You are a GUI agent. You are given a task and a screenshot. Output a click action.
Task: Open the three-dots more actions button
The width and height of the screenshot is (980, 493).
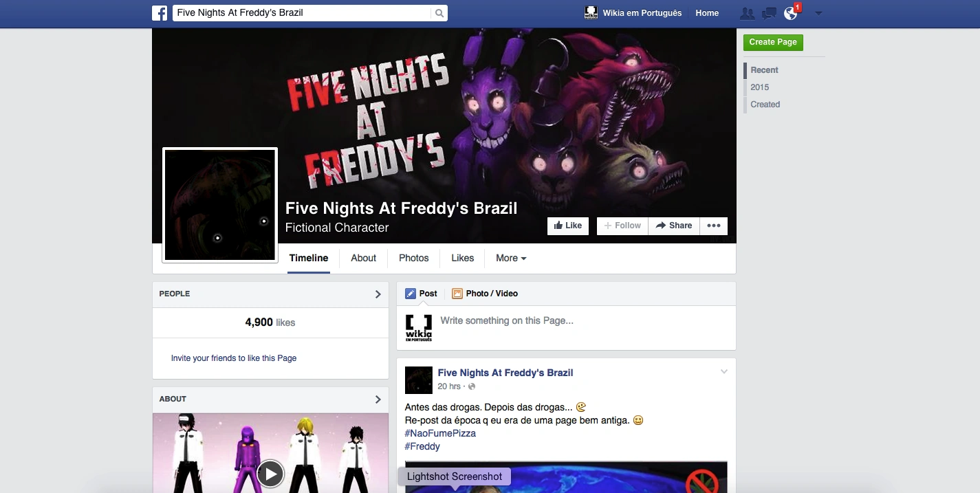point(714,226)
